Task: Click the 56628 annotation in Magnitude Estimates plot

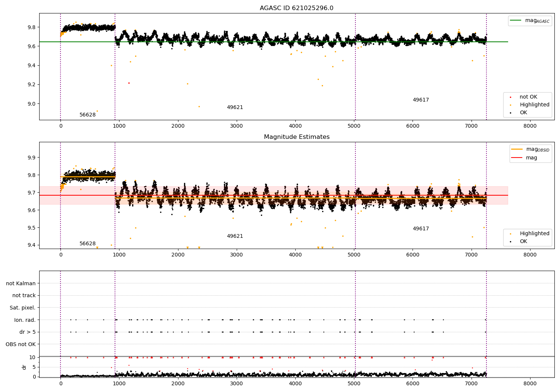Action: point(88,244)
